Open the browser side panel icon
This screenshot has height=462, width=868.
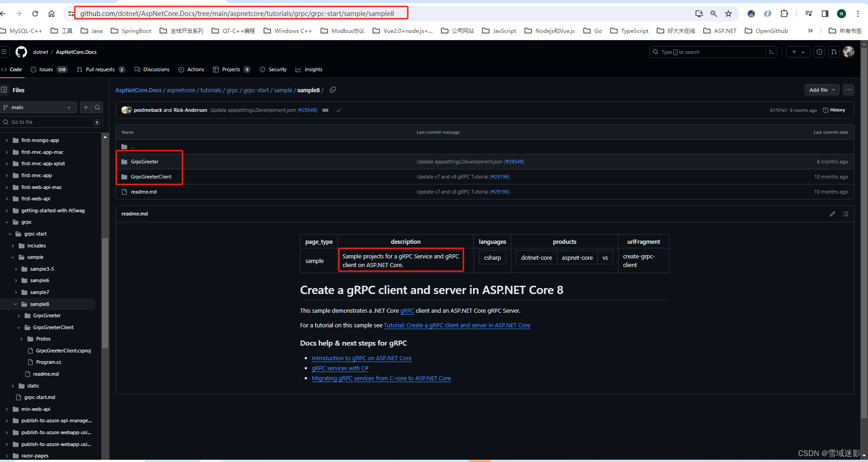pyautogui.click(x=825, y=14)
